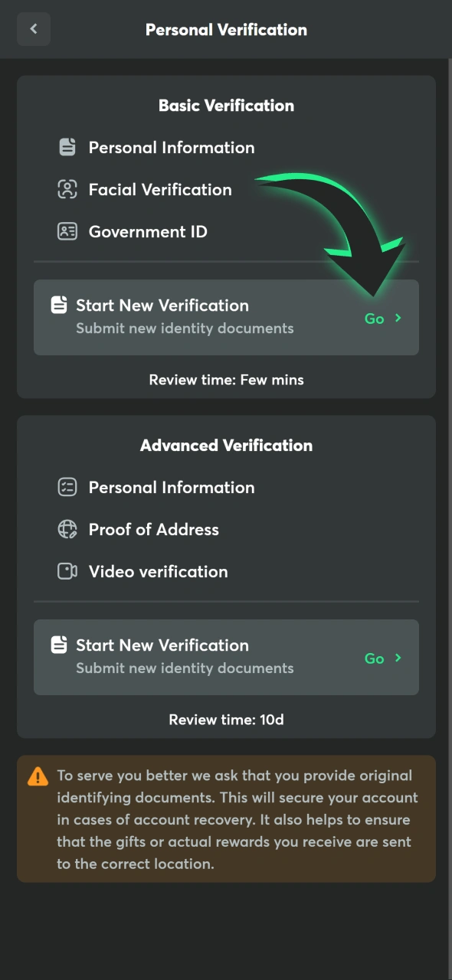Click the Review time: 10d text
Viewport: 452px width, 980px height.
tap(226, 719)
